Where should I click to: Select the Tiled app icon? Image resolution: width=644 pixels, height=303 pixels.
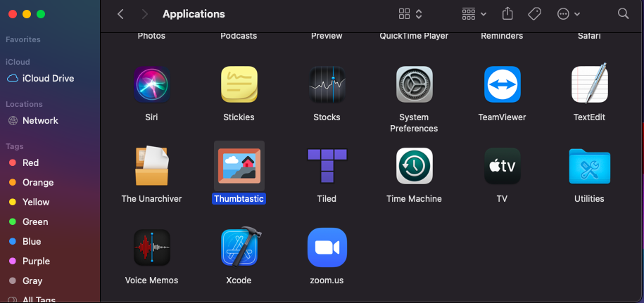[x=327, y=166]
